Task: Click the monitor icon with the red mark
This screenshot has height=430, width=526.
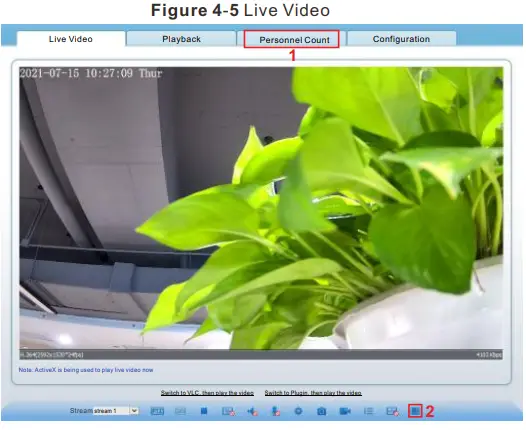Action: (x=228, y=411)
